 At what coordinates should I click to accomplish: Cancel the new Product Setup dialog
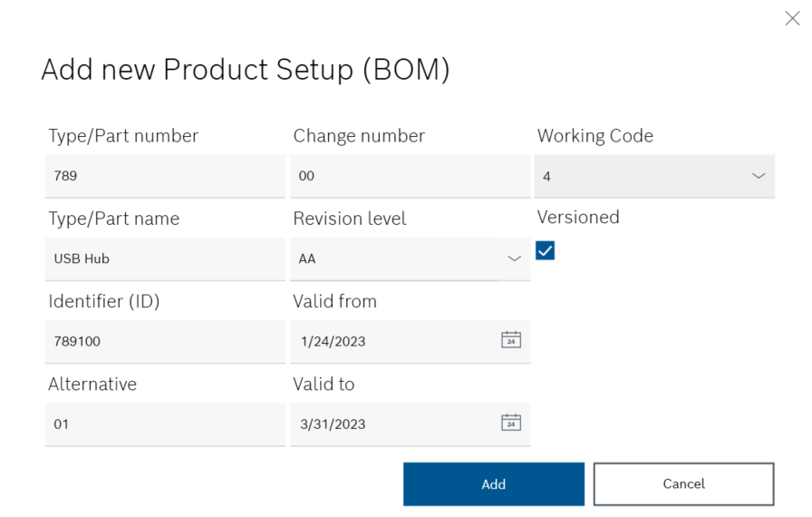pyautogui.click(x=683, y=483)
